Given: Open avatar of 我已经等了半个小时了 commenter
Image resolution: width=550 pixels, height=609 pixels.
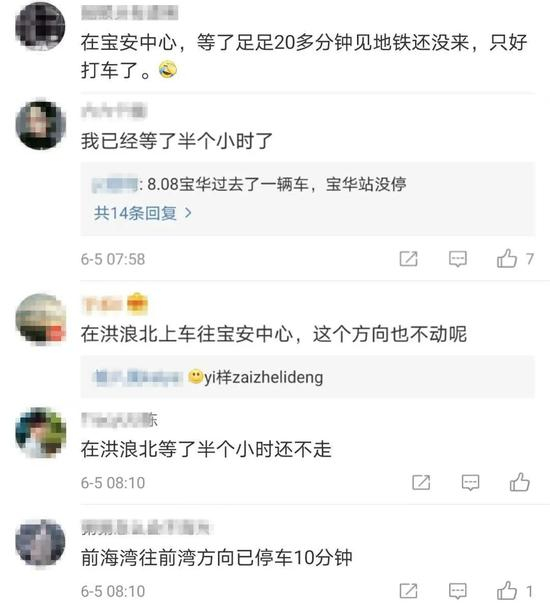Looking at the screenshot, I should (x=40, y=125).
